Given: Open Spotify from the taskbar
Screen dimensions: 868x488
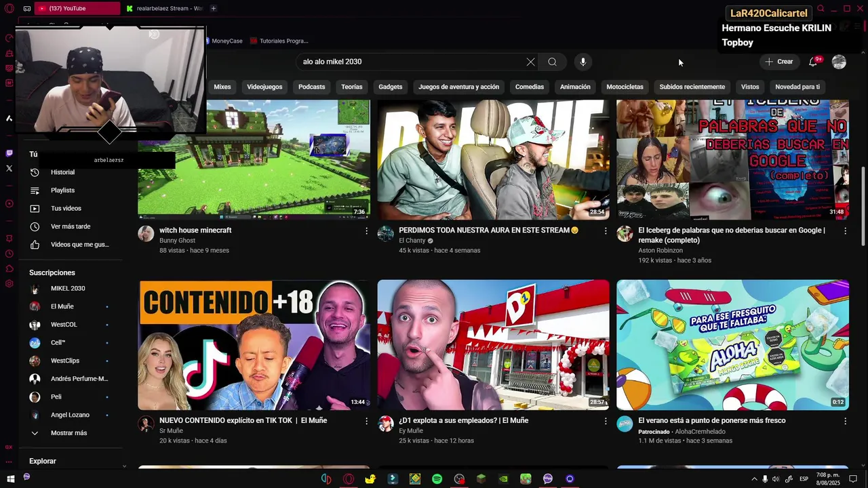Looking at the screenshot, I should 437,479.
